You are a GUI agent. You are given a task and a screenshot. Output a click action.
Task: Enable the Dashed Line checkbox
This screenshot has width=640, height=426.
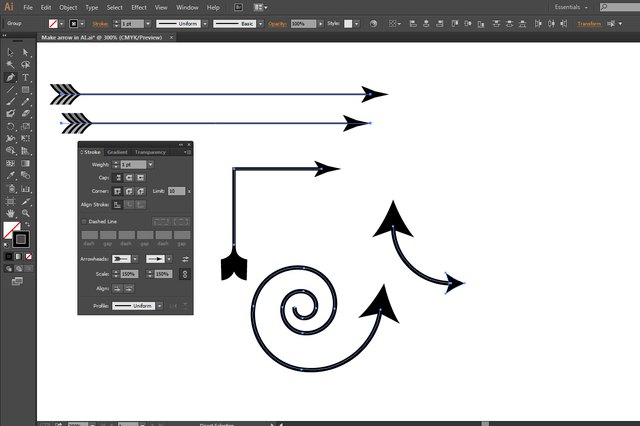(84, 221)
